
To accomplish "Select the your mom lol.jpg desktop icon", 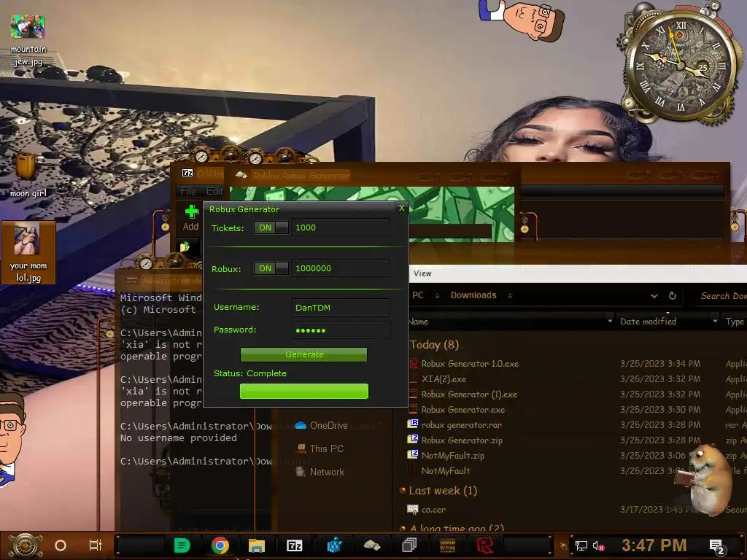I will 28,252.
